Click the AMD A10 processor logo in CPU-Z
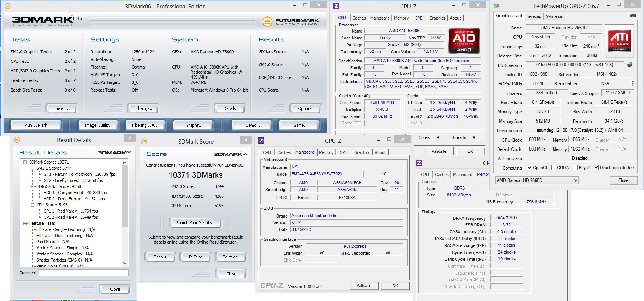Screen dimensions: 644x301 pyautogui.click(x=464, y=40)
